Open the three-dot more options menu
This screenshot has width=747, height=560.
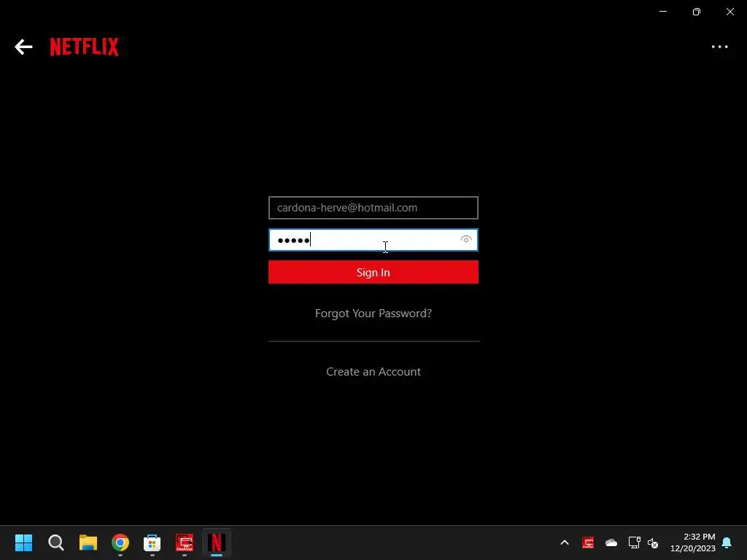tap(719, 47)
